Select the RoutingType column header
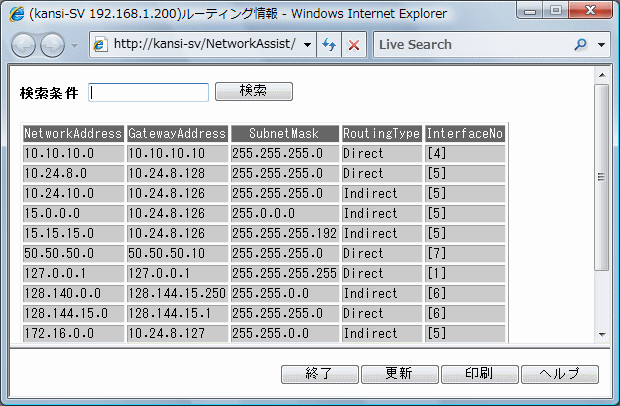 click(382, 133)
